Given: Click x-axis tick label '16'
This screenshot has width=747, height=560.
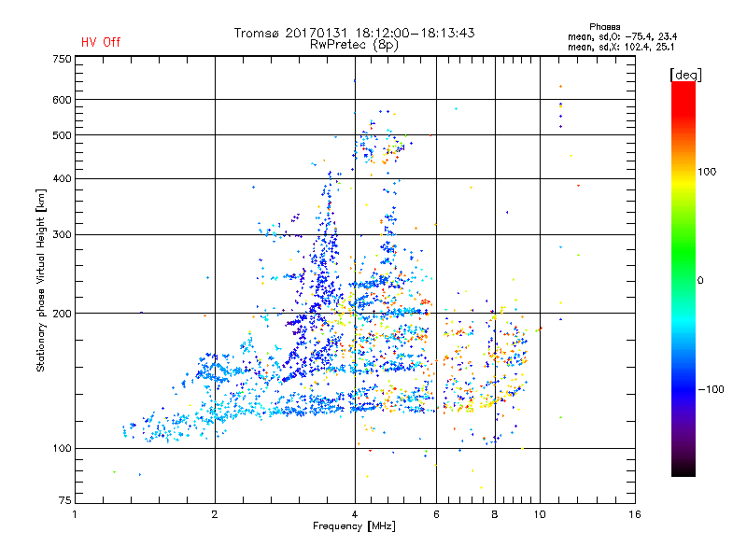Looking at the screenshot, I should (635, 514).
